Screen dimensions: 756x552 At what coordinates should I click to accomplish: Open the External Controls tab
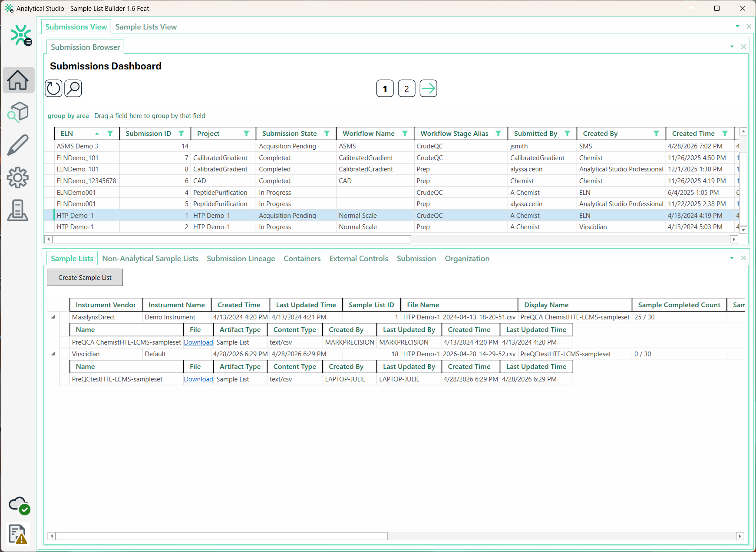coord(359,259)
